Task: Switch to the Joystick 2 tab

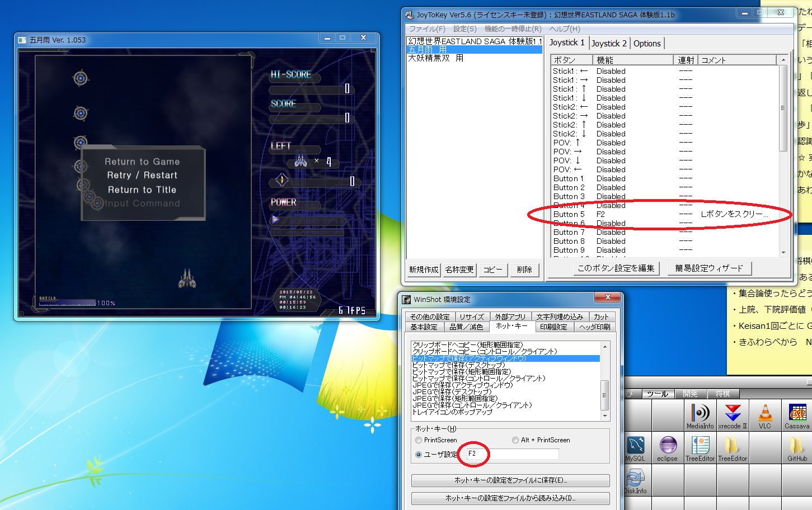Action: [609, 44]
